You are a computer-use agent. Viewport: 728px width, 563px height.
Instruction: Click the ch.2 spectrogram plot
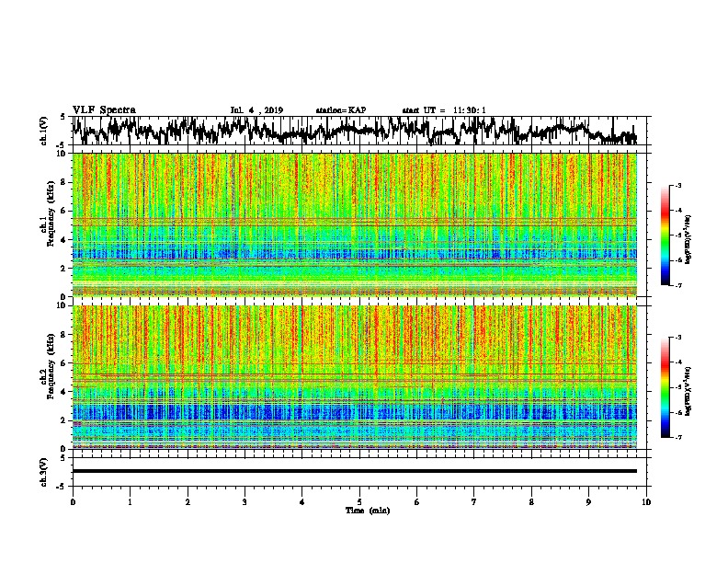tap(354, 377)
